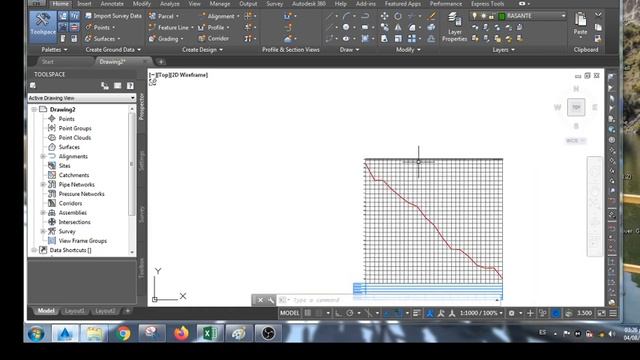Open the Surfaces dropdown in ribbon
This screenshot has width=640, height=360.
[119, 39]
